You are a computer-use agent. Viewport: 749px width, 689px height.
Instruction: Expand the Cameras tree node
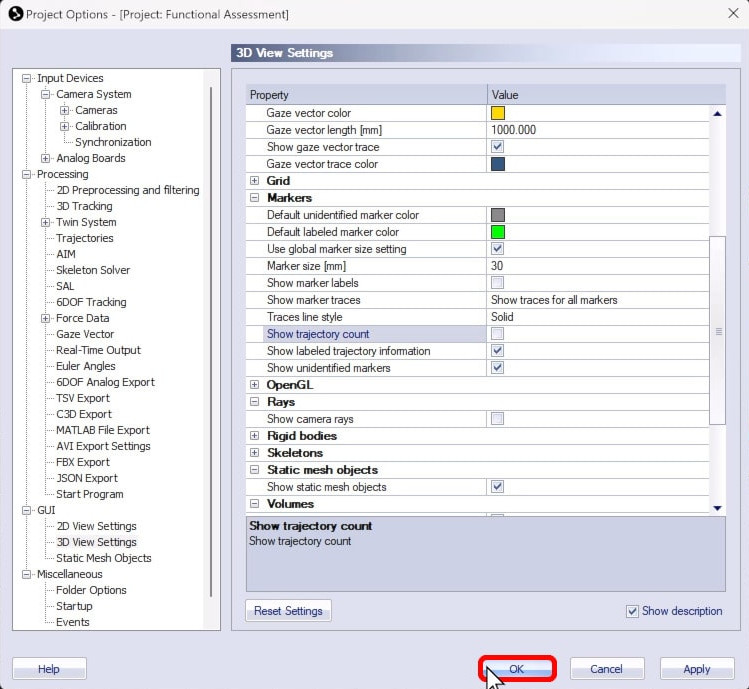65,110
